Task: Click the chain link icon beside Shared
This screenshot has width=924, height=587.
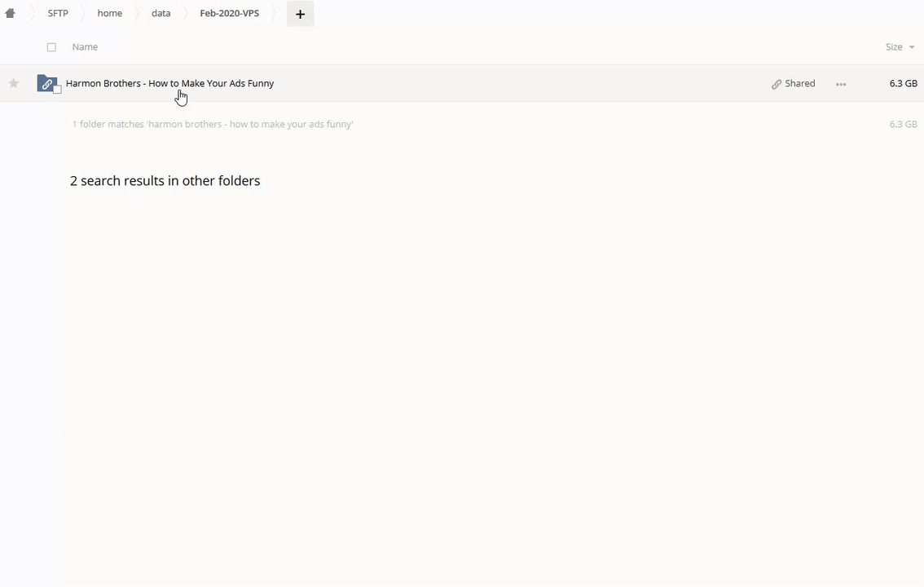Action: pos(777,84)
